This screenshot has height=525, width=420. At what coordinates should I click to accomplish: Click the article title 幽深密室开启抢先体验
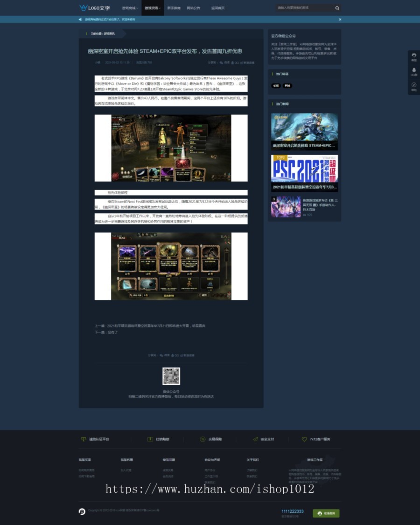[x=165, y=51]
